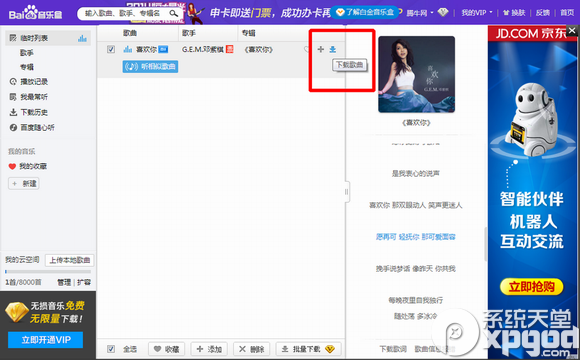This screenshot has width=580, height=360.
Task: Click the plus add icon in song row
Action: click(321, 49)
